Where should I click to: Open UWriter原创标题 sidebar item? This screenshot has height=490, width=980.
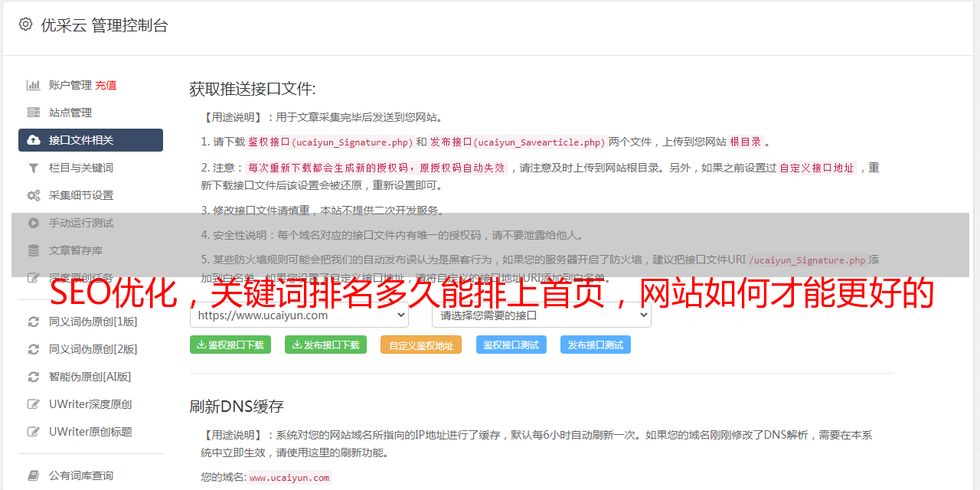(x=90, y=432)
